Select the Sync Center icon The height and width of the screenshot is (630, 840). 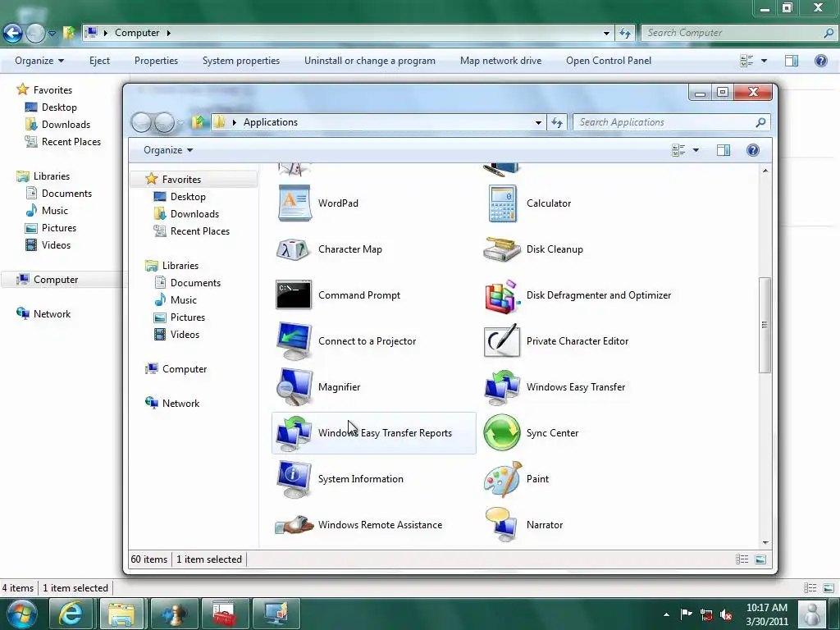click(501, 433)
